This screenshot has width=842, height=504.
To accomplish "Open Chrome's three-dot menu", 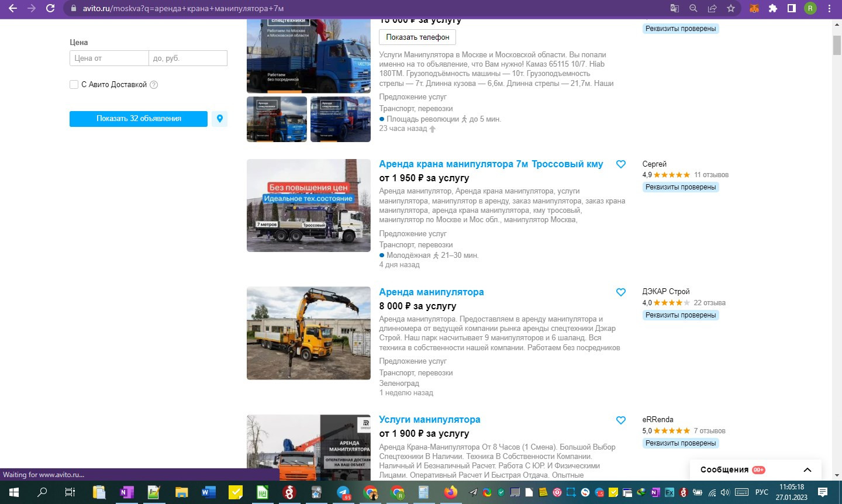I will click(829, 8).
